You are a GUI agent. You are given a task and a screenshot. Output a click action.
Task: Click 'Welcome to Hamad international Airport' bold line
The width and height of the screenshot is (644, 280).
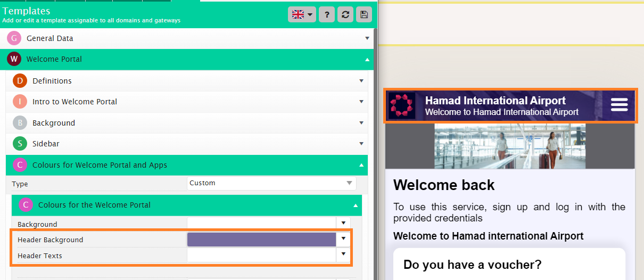click(488, 236)
